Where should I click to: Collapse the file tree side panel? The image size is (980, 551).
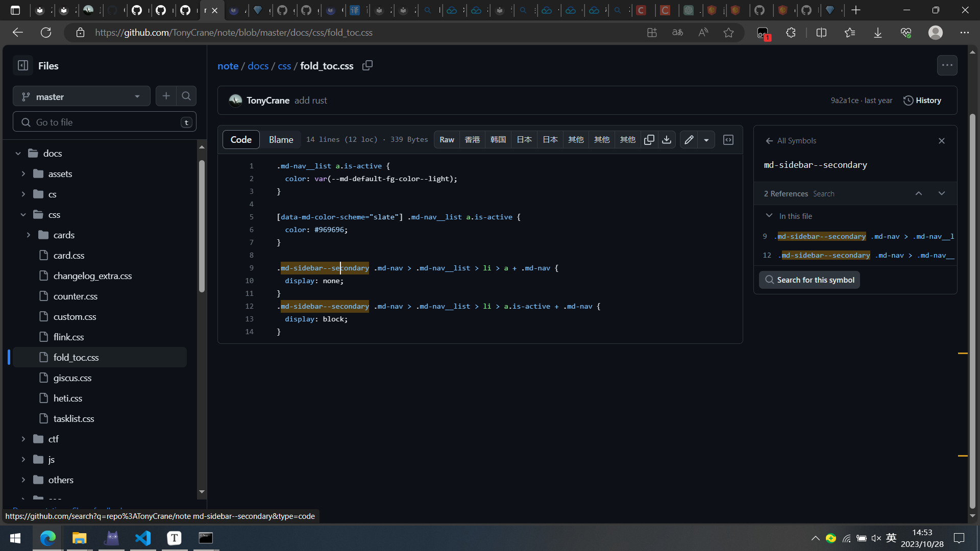pos(23,65)
